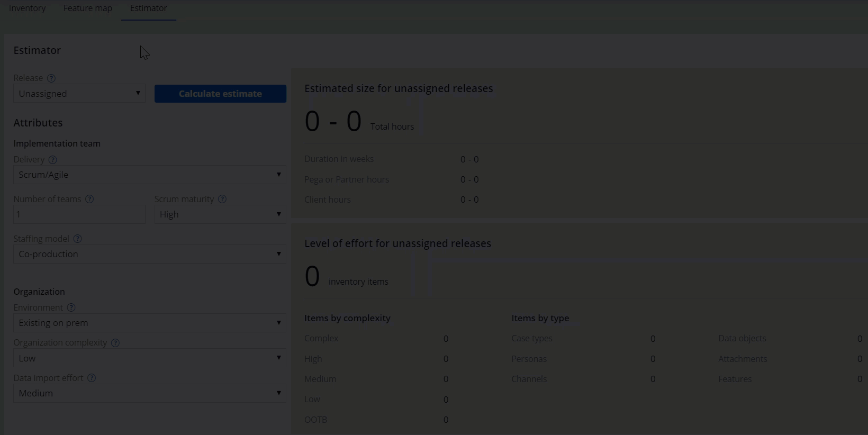Expand the Delivery dropdown showing Scrum/Agile
The image size is (868, 435).
149,175
